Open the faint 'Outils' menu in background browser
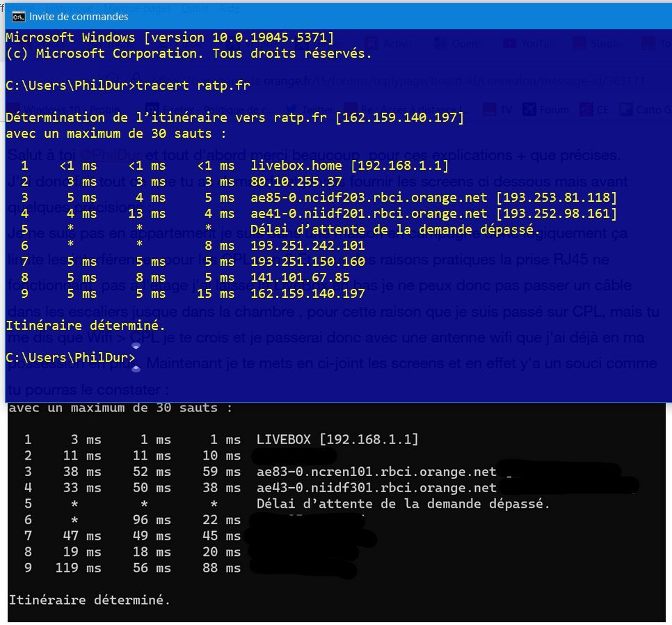The height and width of the screenshot is (625, 672). 193,8
